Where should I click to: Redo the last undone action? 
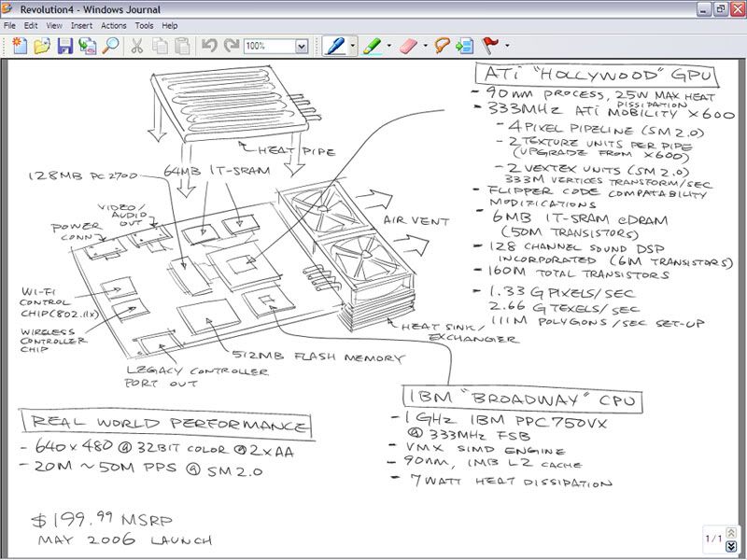[232, 46]
